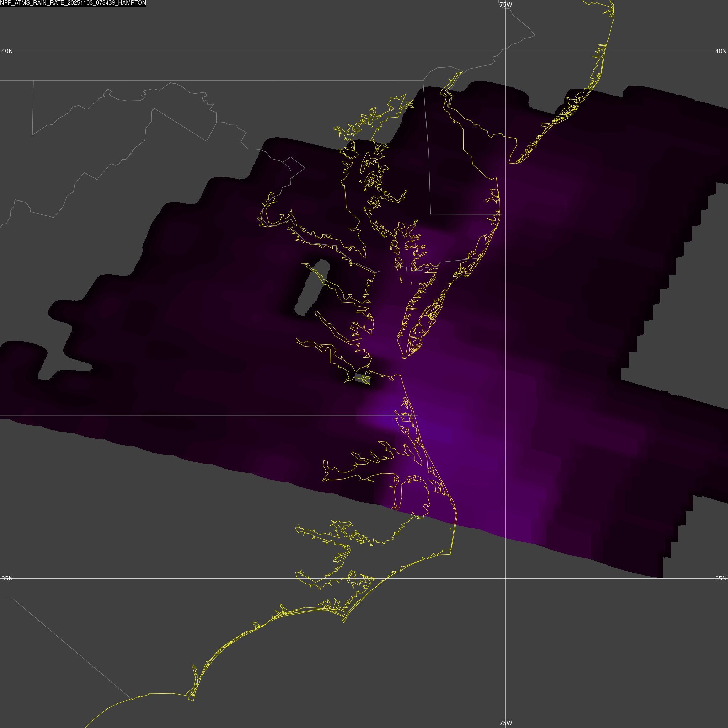Click the NPP_ATMS_RAIN_RATE title label
This screenshot has width=728, height=728.
[73, 3]
